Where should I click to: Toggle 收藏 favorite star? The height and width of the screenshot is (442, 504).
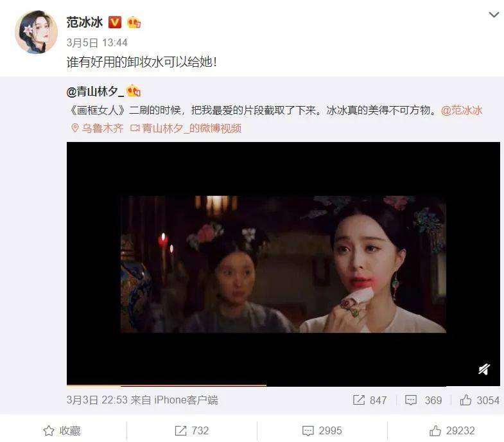click(x=62, y=430)
